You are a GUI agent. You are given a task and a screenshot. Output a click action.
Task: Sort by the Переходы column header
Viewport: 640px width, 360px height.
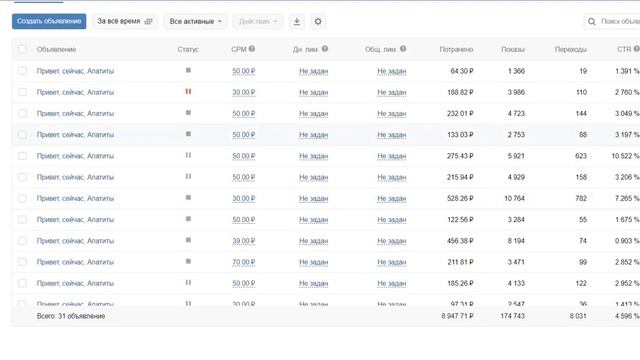(571, 49)
